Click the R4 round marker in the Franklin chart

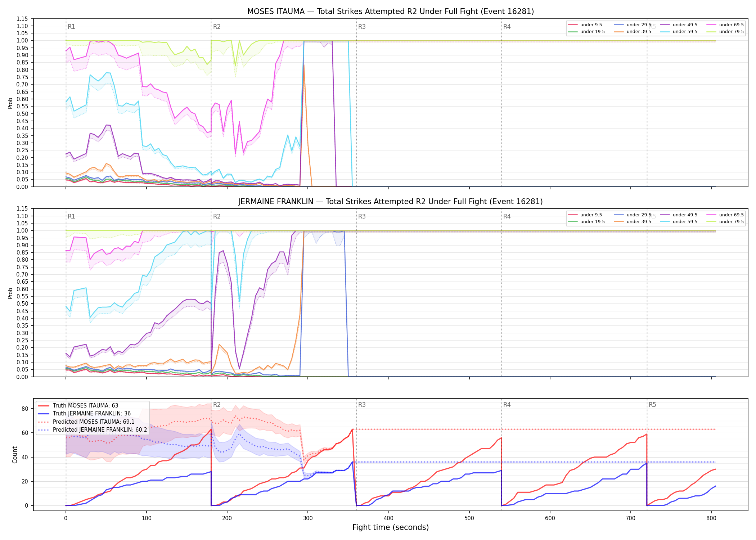pyautogui.click(x=507, y=216)
